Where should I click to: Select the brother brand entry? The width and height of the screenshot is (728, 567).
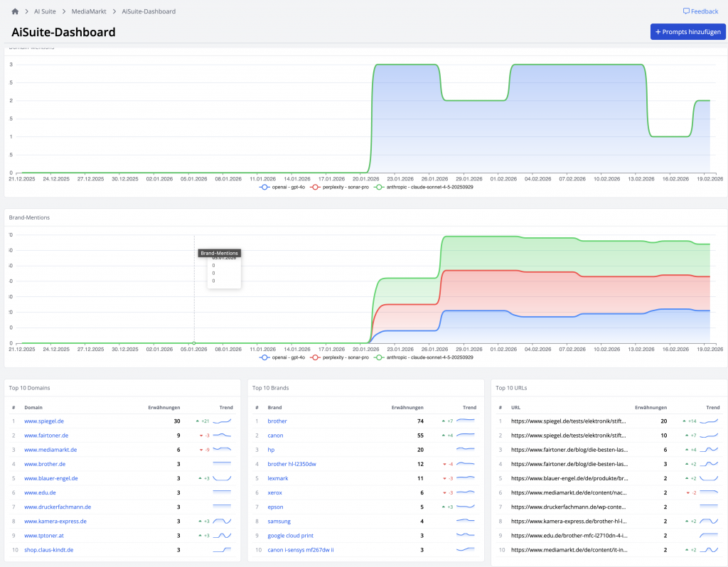pyautogui.click(x=277, y=421)
